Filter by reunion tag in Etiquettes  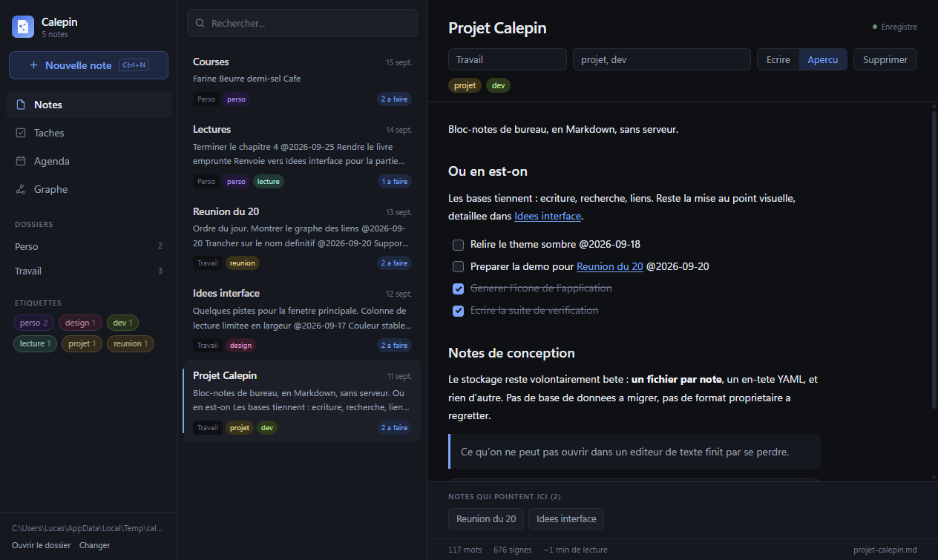click(131, 343)
